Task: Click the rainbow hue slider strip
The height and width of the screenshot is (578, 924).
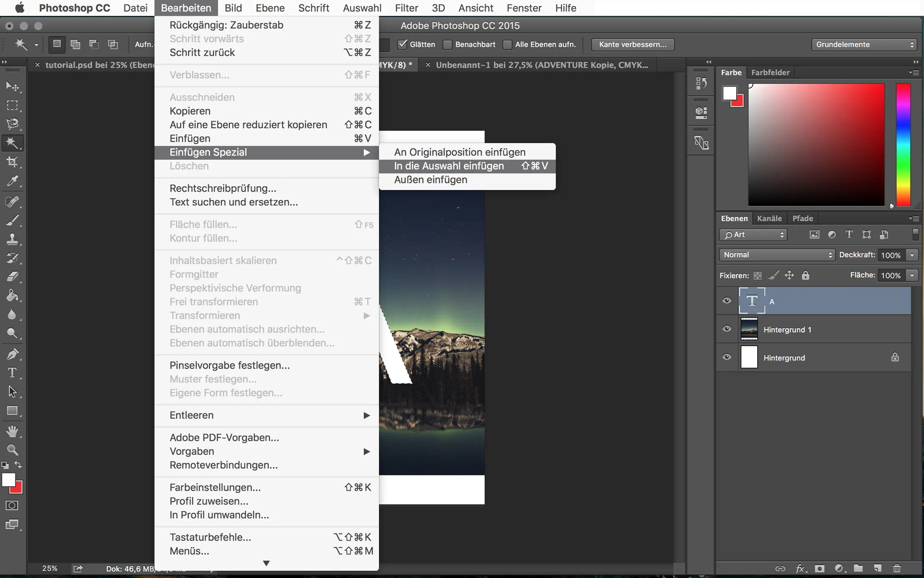Action: coord(903,144)
